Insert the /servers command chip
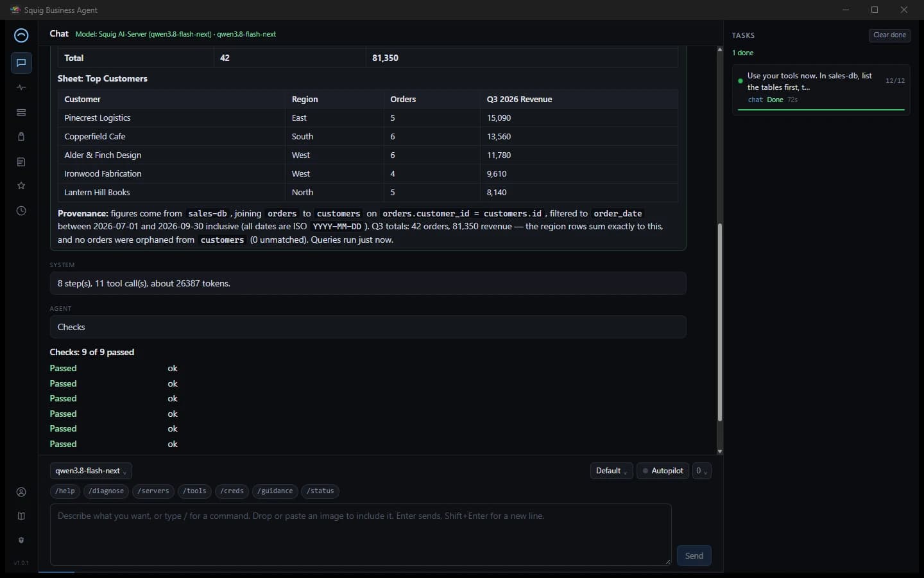The image size is (924, 578). click(x=154, y=491)
